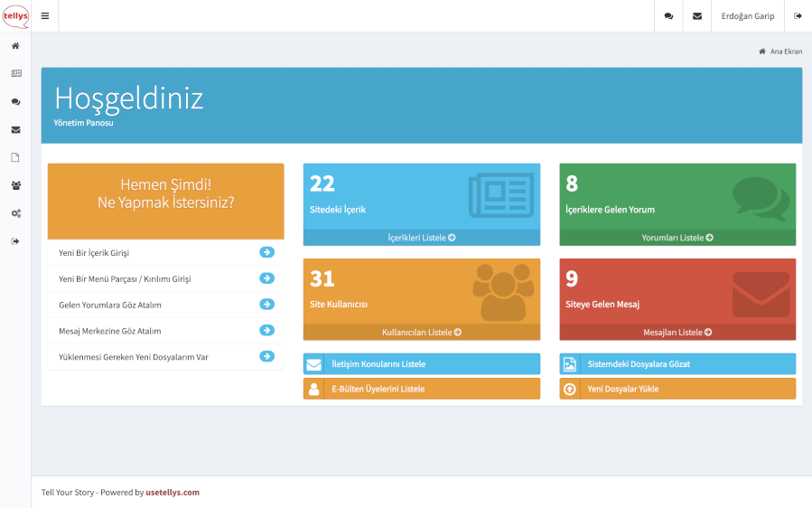This screenshot has width=812, height=508.
Task: Open the envelope messages icon in sidebar
Action: pos(15,130)
